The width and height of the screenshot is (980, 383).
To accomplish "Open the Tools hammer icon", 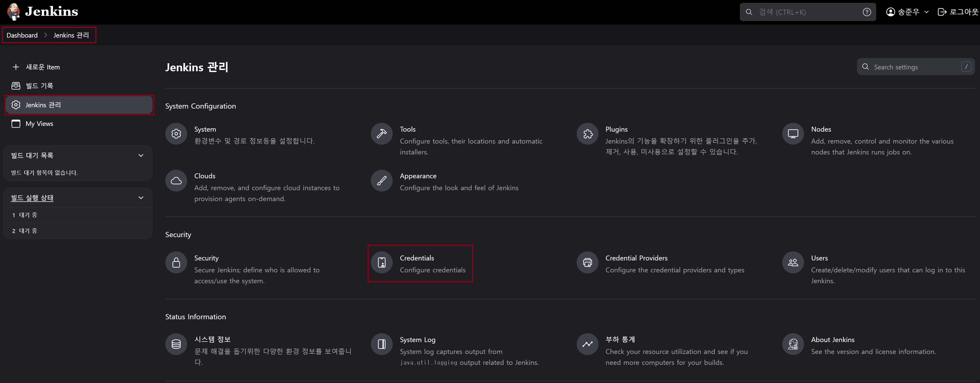I will pyautogui.click(x=382, y=134).
